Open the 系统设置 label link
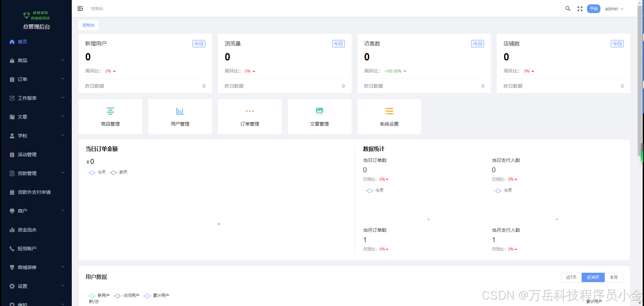644x306 pixels. pos(389,124)
